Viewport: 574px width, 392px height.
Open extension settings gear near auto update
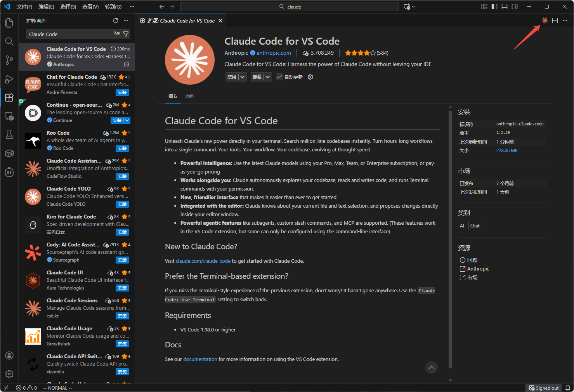coord(310,77)
